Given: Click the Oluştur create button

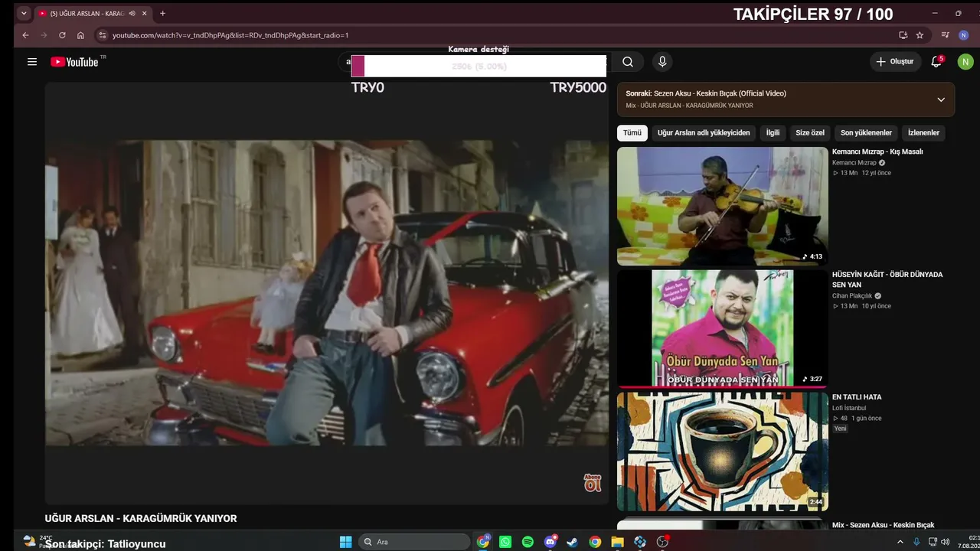Looking at the screenshot, I should coord(895,62).
